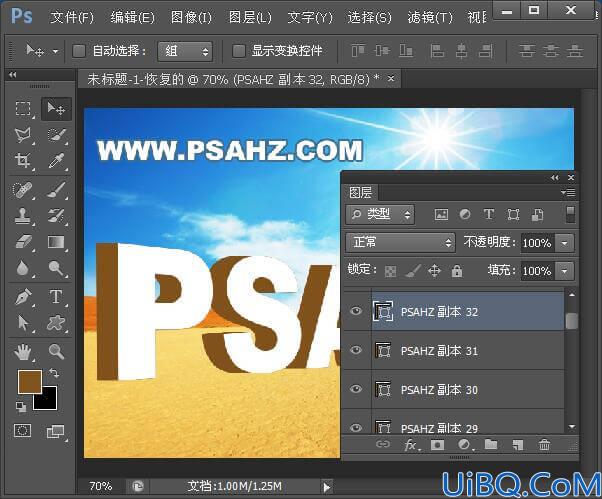Screen dimensions: 602x499
Task: Open the 图像(I) menu
Action: click(191, 17)
